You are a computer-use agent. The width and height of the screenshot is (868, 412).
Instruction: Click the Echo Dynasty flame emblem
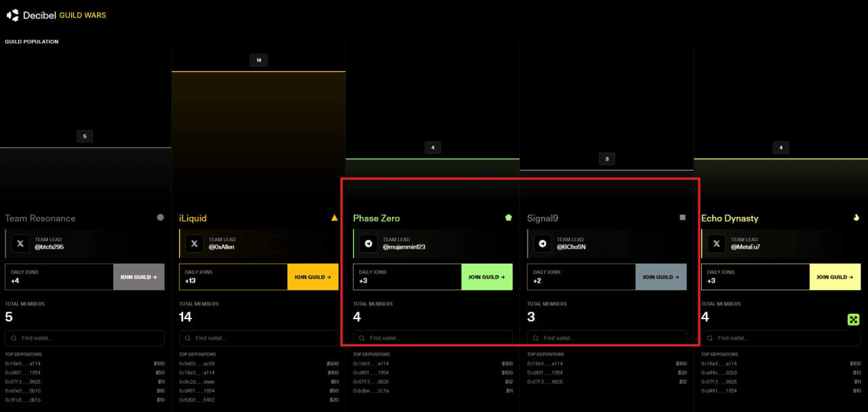[x=856, y=218]
